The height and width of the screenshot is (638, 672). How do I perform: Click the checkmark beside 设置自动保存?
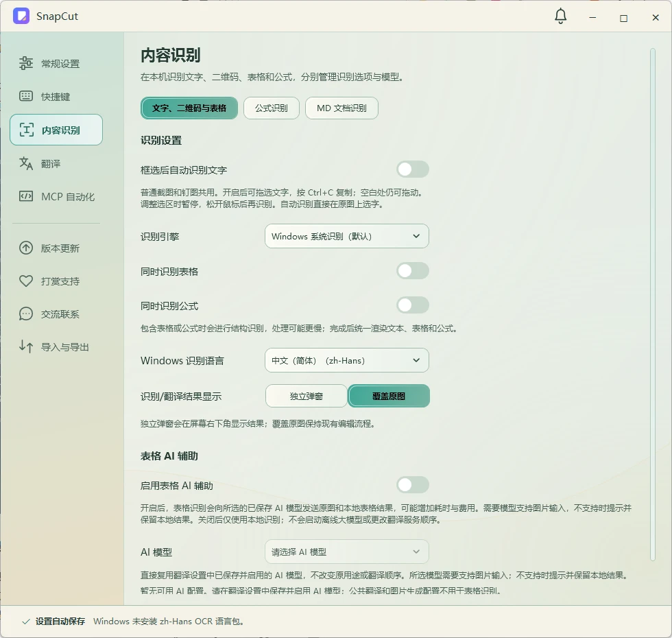[26, 622]
